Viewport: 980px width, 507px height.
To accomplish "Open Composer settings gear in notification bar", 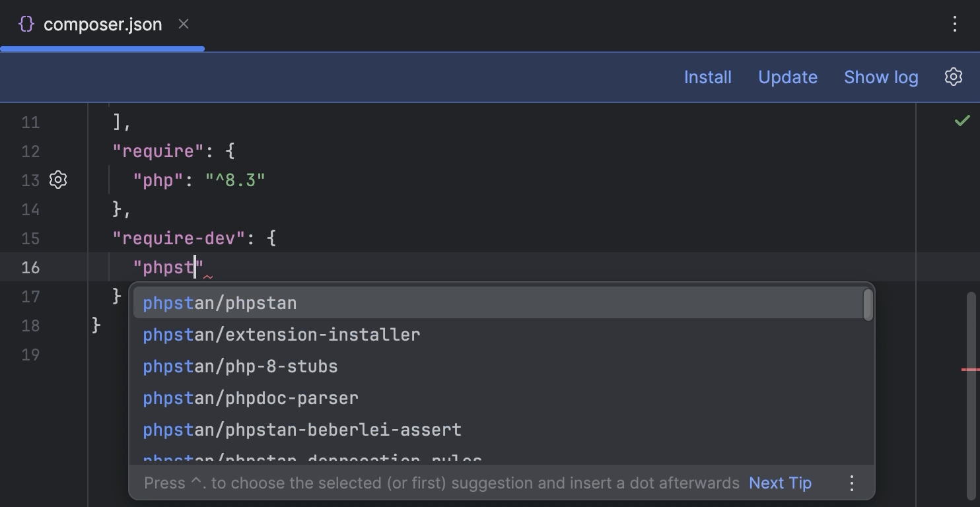I will (954, 77).
